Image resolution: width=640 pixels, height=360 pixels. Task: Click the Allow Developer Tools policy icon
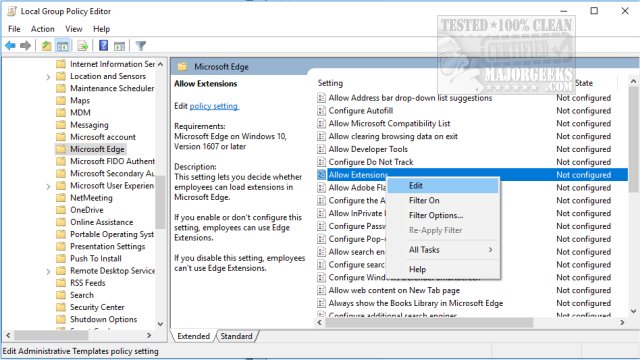click(322, 149)
